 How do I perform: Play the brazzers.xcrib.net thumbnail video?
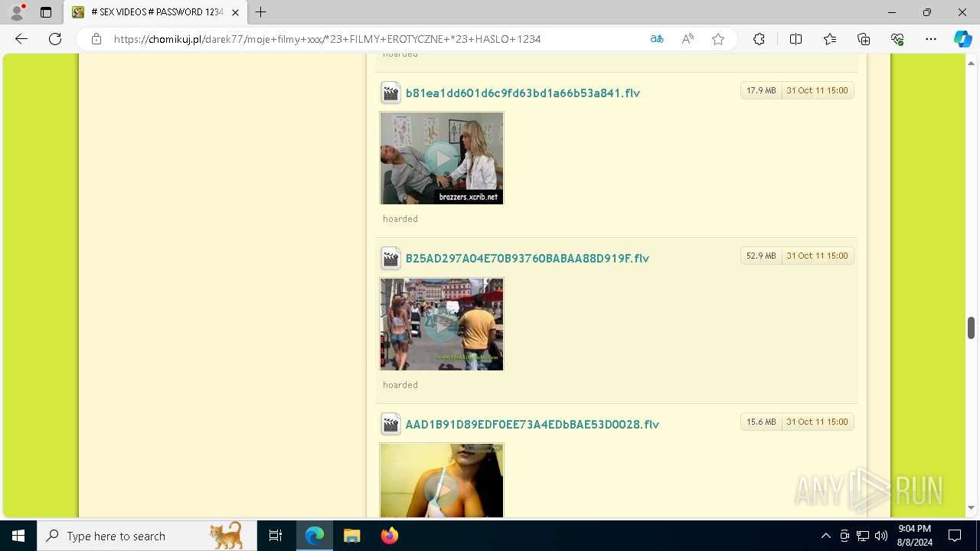click(442, 158)
